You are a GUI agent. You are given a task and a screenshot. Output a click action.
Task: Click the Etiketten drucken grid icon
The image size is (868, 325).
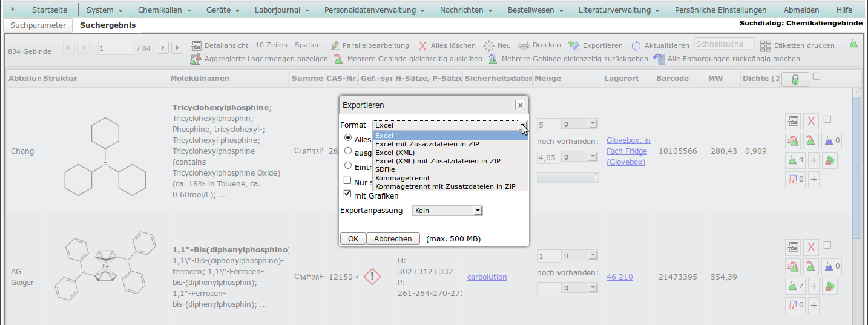[766, 45]
